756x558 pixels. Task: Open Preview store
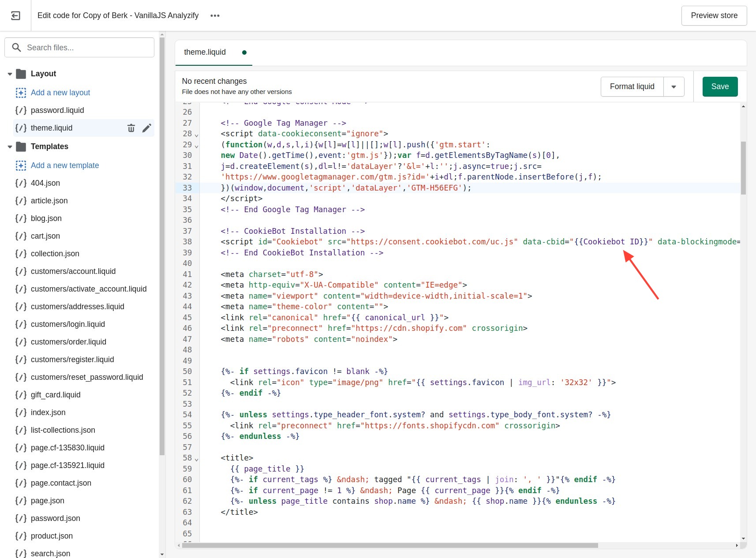(714, 15)
